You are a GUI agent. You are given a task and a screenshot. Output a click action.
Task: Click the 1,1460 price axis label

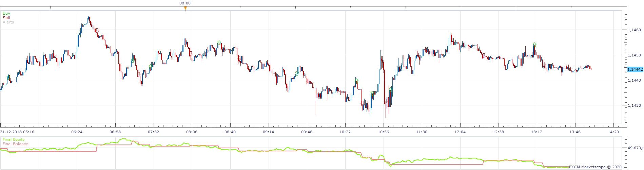click(634, 30)
